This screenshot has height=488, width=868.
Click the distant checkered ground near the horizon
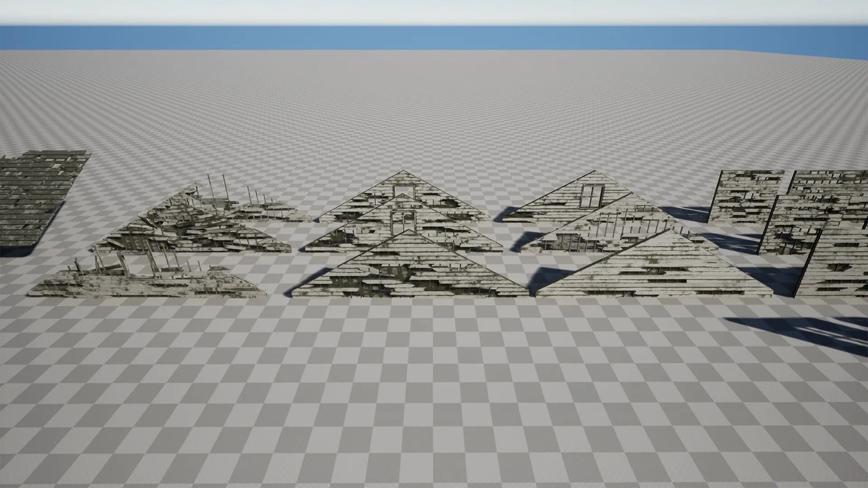[434, 72]
